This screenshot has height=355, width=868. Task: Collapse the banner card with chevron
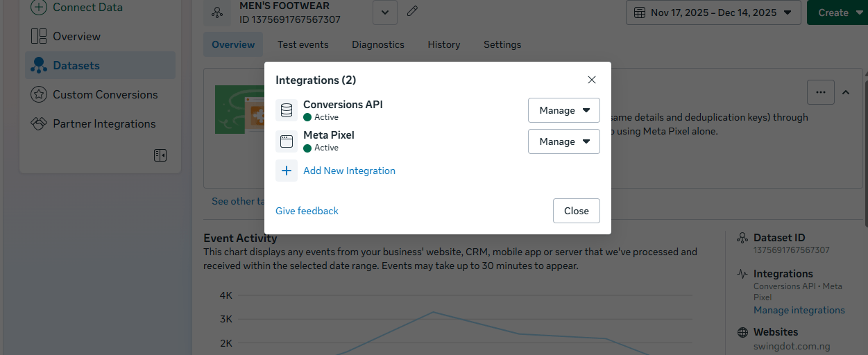click(x=846, y=92)
